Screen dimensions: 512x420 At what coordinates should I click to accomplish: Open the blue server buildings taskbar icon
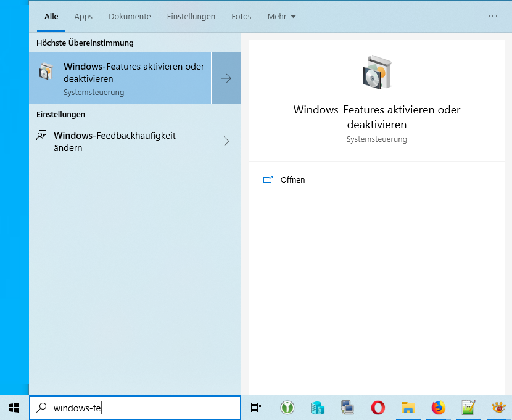pyautogui.click(x=317, y=408)
